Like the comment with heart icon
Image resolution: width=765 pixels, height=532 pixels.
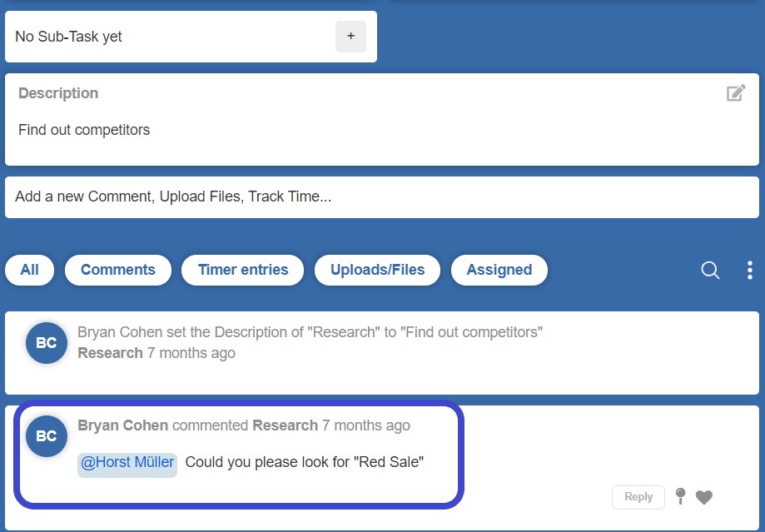click(x=704, y=497)
